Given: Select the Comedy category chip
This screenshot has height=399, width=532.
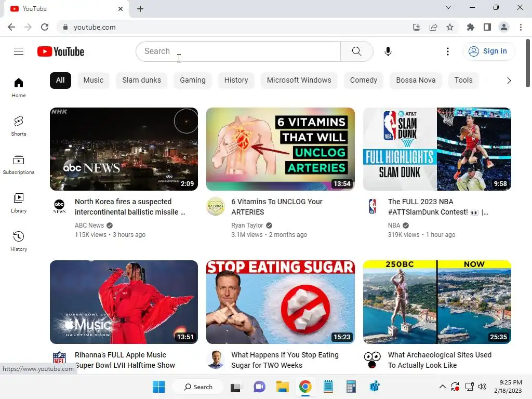Looking at the screenshot, I should tap(363, 81).
